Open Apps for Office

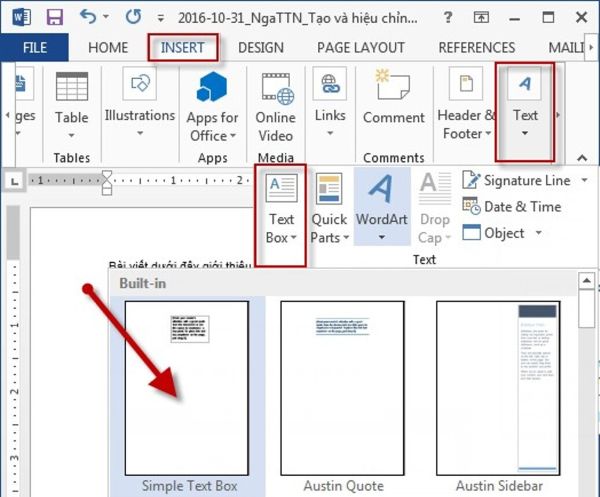pos(213,105)
